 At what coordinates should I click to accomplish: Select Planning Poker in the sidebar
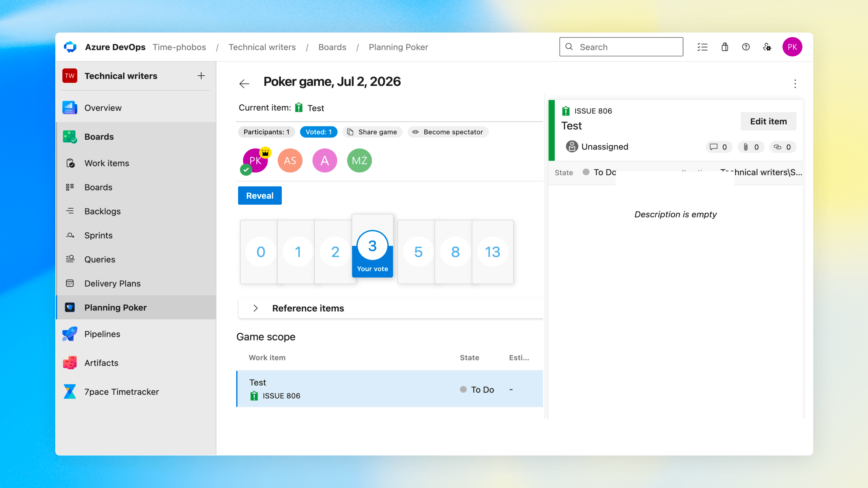coord(136,307)
